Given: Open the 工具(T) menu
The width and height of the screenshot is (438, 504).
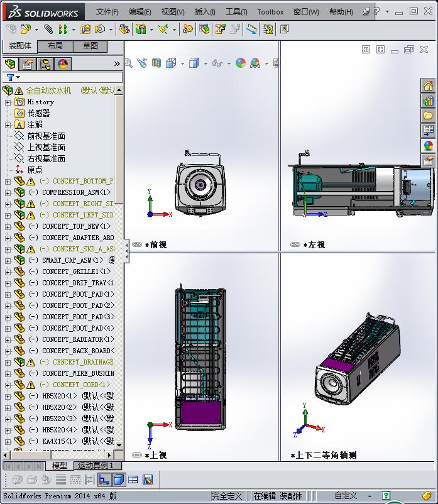Looking at the screenshot, I should pyautogui.click(x=236, y=12).
